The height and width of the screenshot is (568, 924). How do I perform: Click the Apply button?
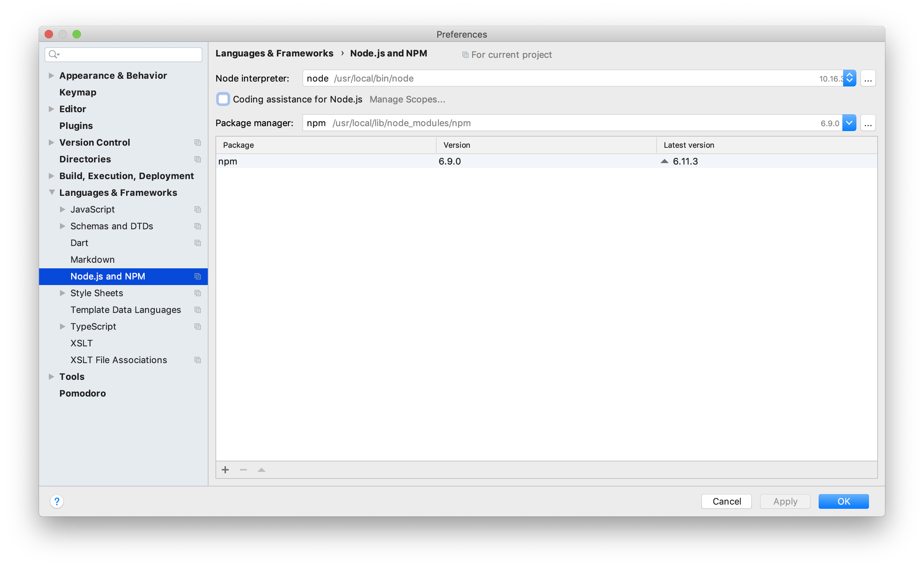[785, 501]
